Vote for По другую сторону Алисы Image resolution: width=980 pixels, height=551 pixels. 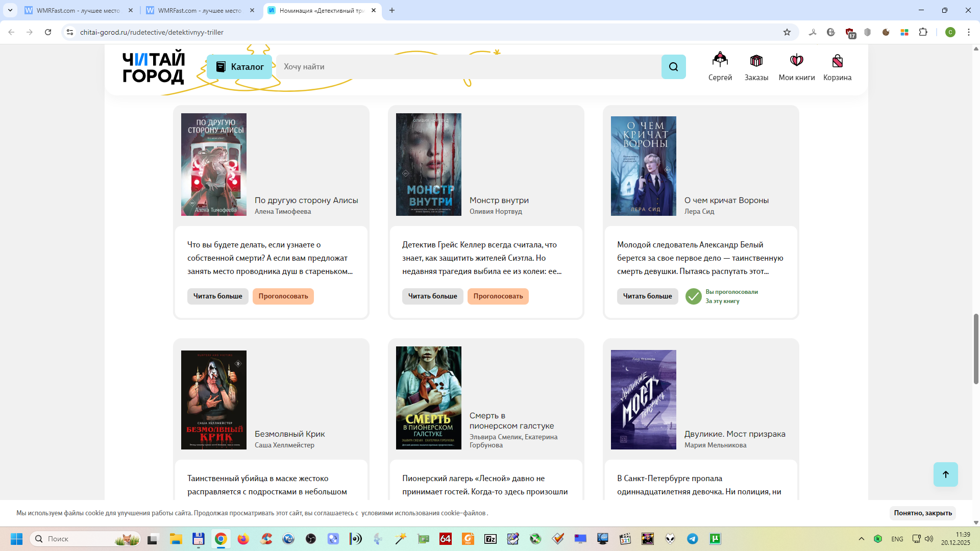[283, 296]
